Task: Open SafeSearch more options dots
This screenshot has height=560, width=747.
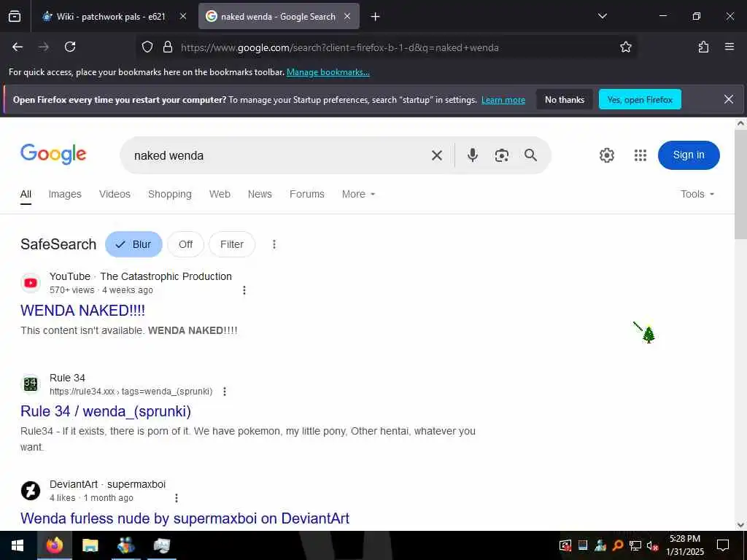Action: (274, 244)
